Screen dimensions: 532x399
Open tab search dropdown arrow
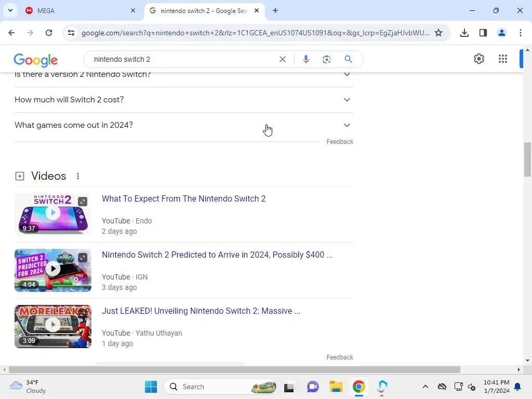click(x=10, y=10)
